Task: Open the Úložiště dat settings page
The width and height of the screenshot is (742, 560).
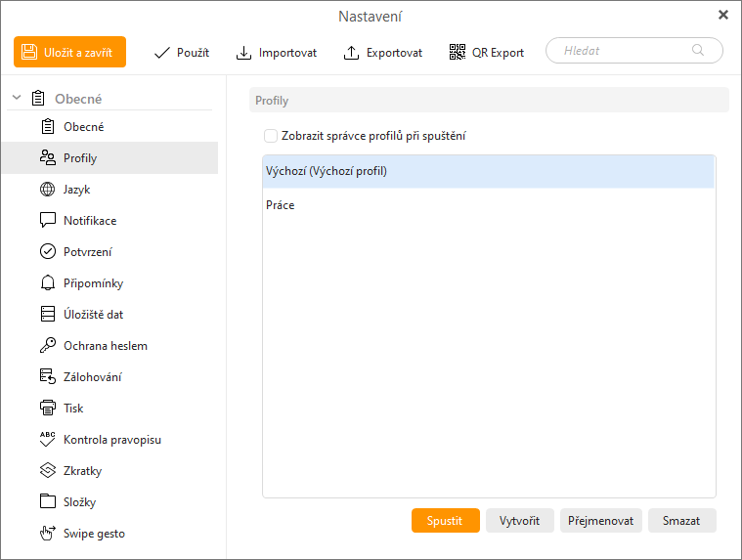Action: pos(93,315)
